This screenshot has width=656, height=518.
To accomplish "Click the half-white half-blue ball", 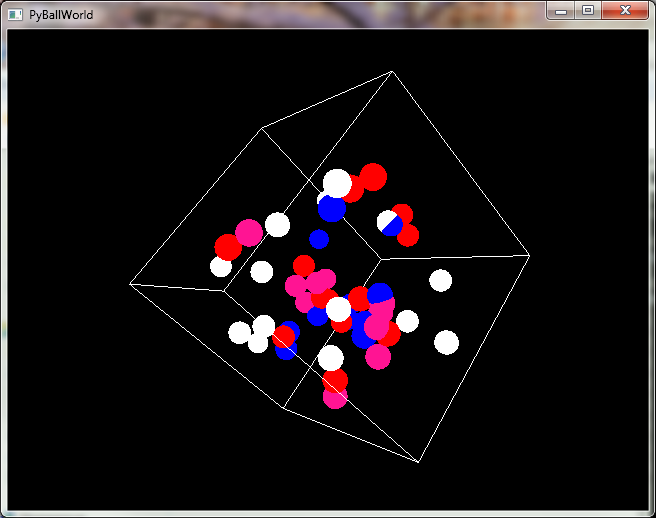I will 390,223.
